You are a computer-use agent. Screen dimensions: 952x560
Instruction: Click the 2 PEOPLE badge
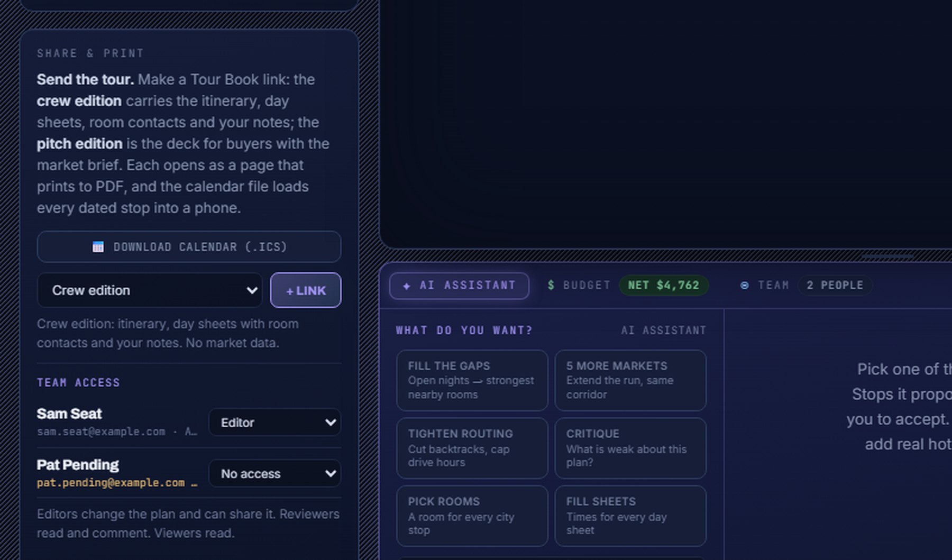[x=835, y=286]
